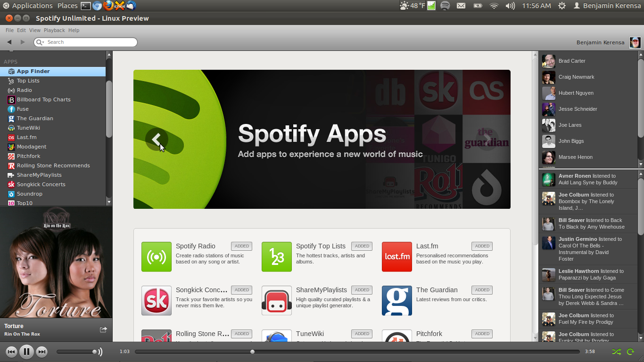This screenshot has height=362, width=644.
Task: Select Rolling Stone Recommends in sidebar
Action: tap(53, 165)
